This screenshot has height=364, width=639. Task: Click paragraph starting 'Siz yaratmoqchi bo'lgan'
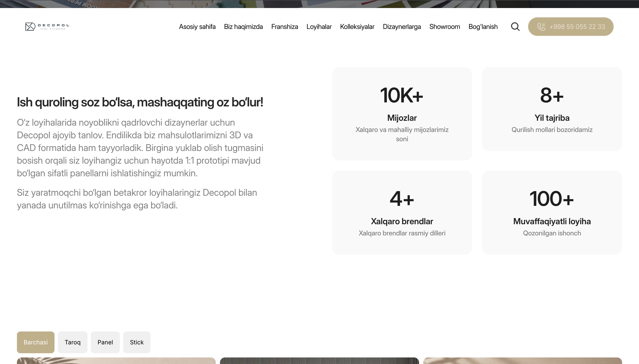[x=137, y=199]
